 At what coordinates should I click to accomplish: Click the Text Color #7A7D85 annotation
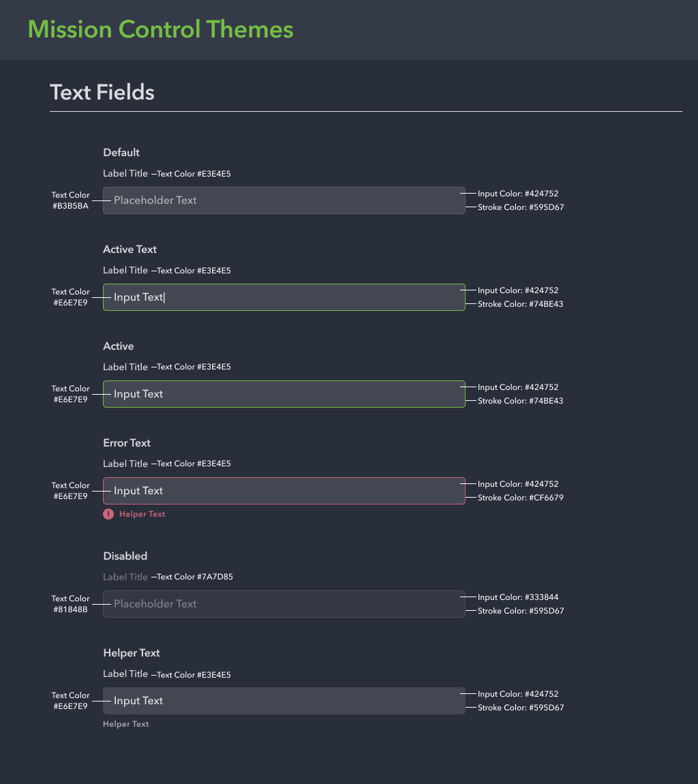(x=195, y=577)
